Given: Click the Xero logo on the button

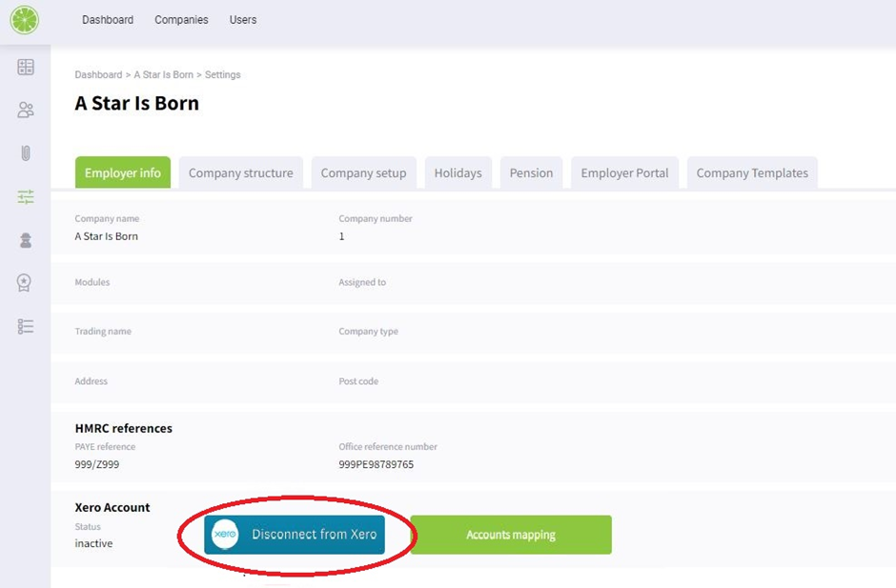Looking at the screenshot, I should coord(225,535).
